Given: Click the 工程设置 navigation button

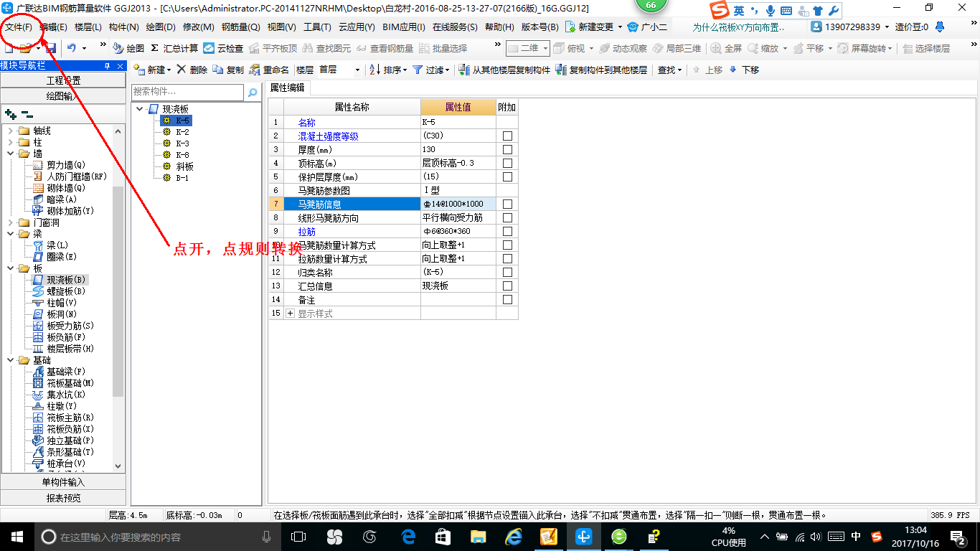Looking at the screenshot, I should coord(63,80).
